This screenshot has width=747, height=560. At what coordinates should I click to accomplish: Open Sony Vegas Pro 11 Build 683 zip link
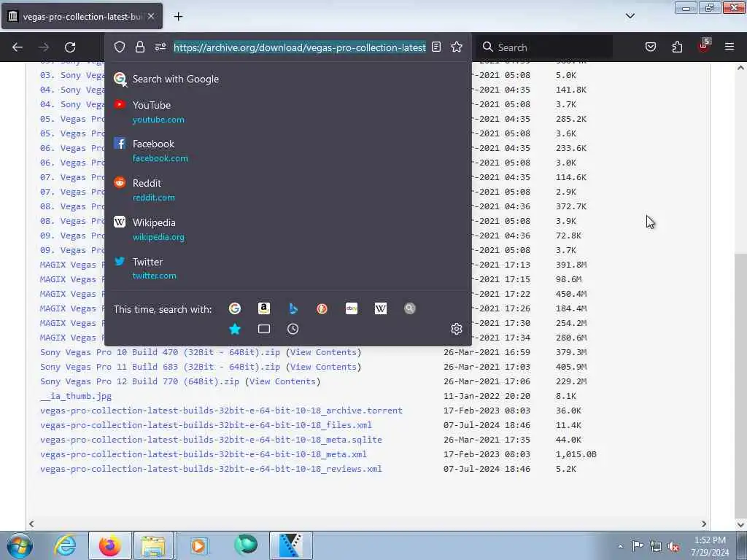160,367
